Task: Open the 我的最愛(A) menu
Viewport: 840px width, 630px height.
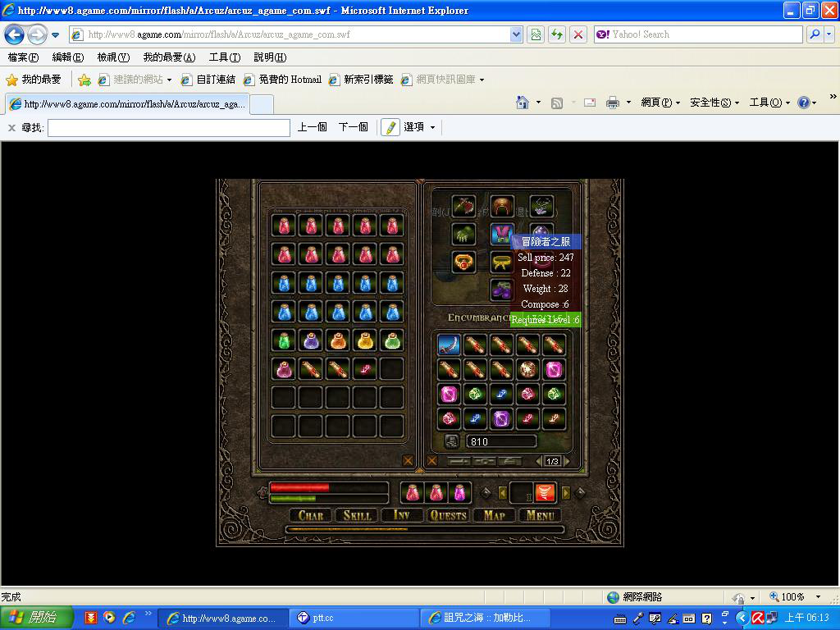Action: pyautogui.click(x=169, y=57)
